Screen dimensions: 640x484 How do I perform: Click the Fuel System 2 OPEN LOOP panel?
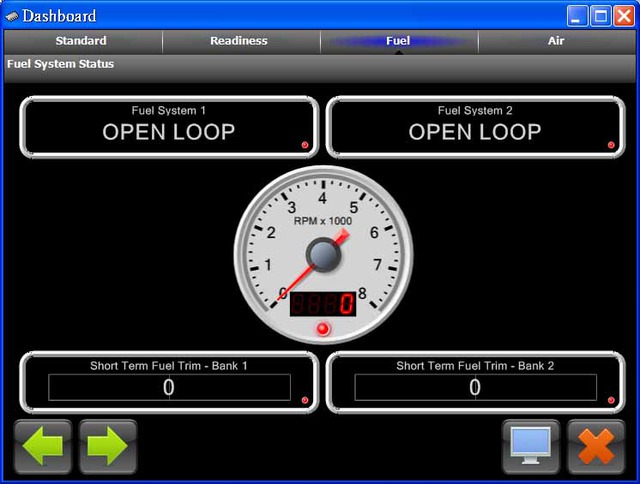(475, 128)
